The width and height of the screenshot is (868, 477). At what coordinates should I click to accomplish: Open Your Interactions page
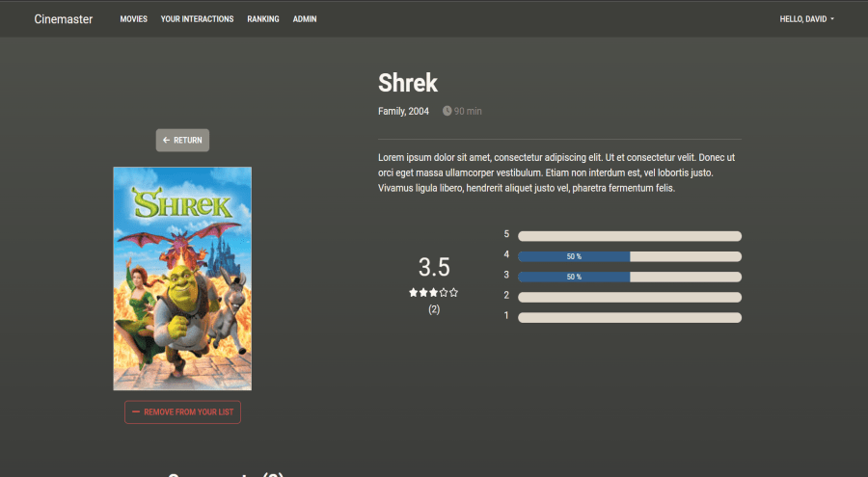[197, 19]
